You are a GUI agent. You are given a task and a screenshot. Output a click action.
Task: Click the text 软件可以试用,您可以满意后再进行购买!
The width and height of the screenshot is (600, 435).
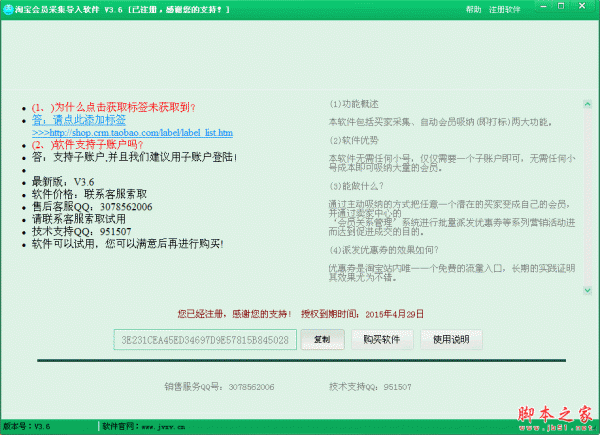click(128, 244)
